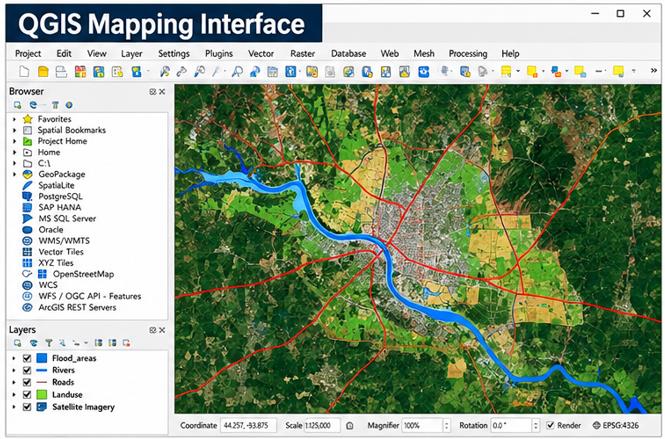Screen dimensions: 665x439
Task: Select OpenStreetMap under XYZ Tiles
Action: [x=83, y=274]
